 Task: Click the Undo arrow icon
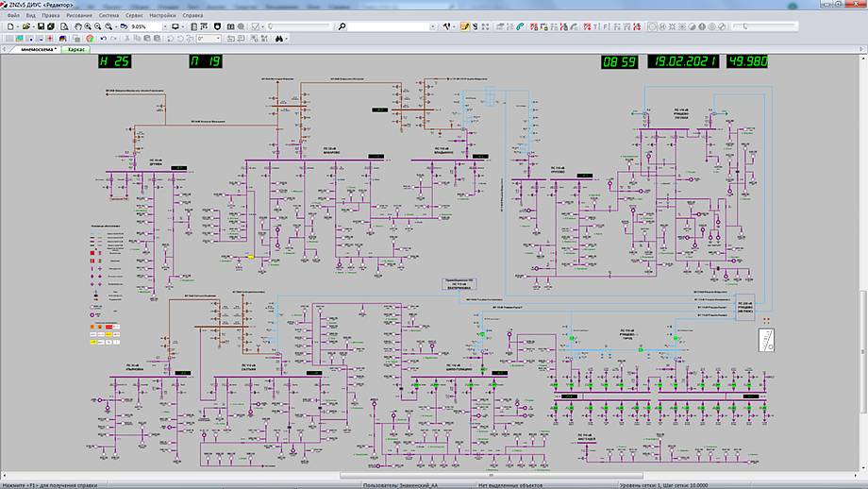pyautogui.click(x=102, y=39)
